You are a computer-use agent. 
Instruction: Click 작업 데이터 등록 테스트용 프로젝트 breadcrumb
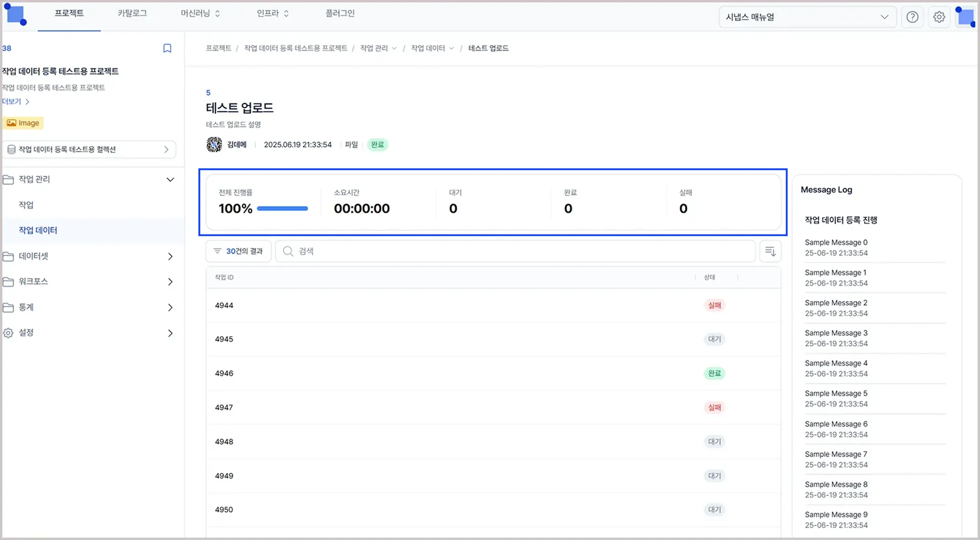[x=296, y=48]
